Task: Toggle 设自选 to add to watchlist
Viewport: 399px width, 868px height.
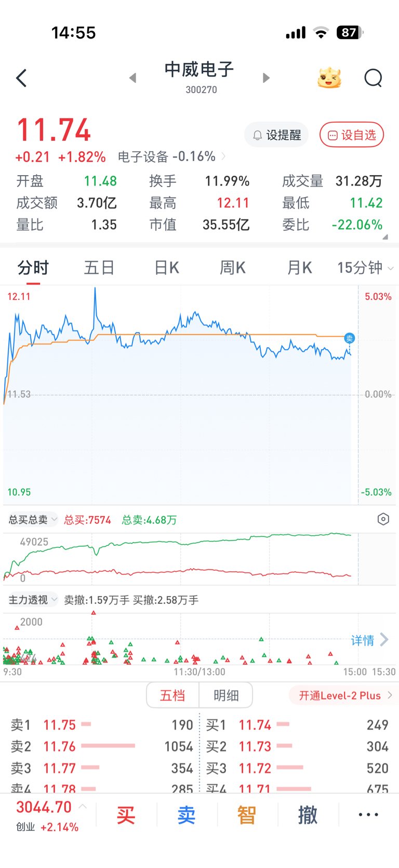Action: pyautogui.click(x=352, y=135)
